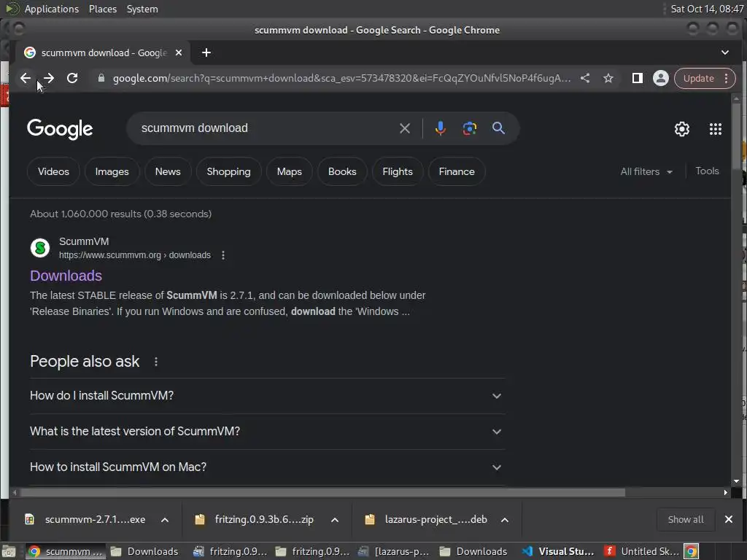Open the tab search dropdown arrow

tap(724, 52)
